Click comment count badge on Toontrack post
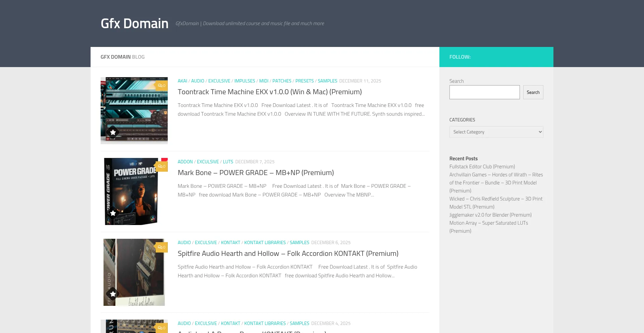 click(161, 86)
